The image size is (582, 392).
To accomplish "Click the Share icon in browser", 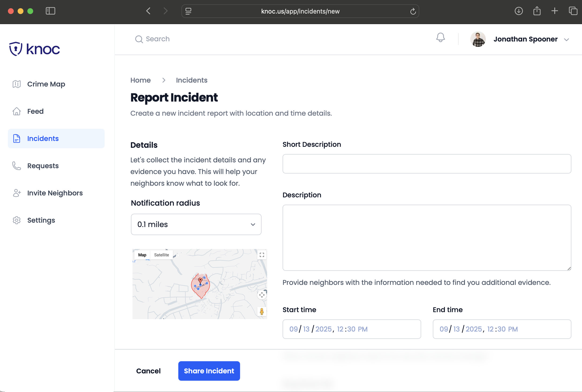I will (x=537, y=11).
